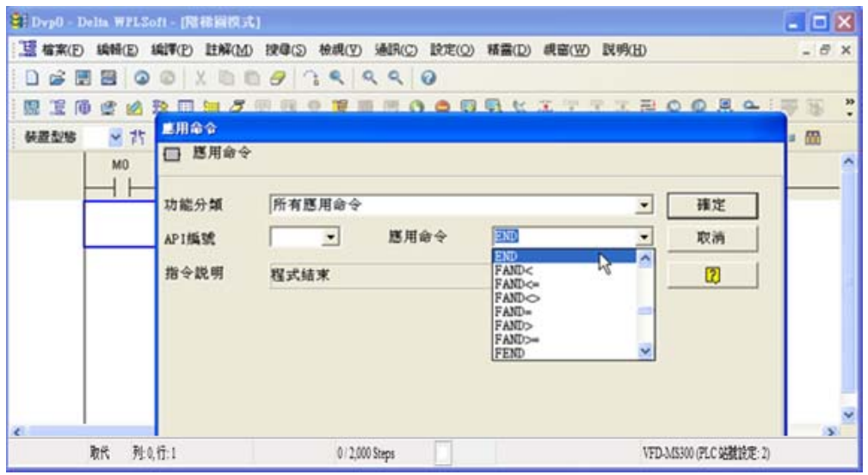
Task: Click the Open file folder icon
Action: (53, 77)
